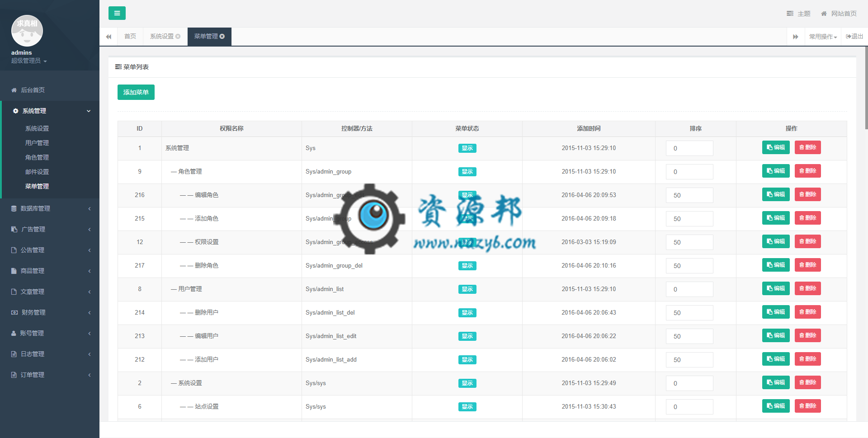Collapse the 系统管理 sidebar section

coord(50,111)
